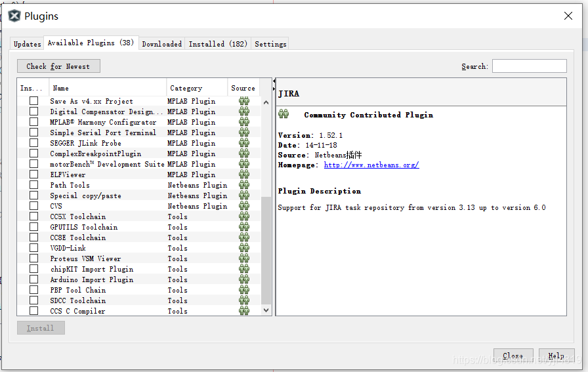588x372 pixels.
Task: Sort by the Category column header
Action: click(197, 88)
